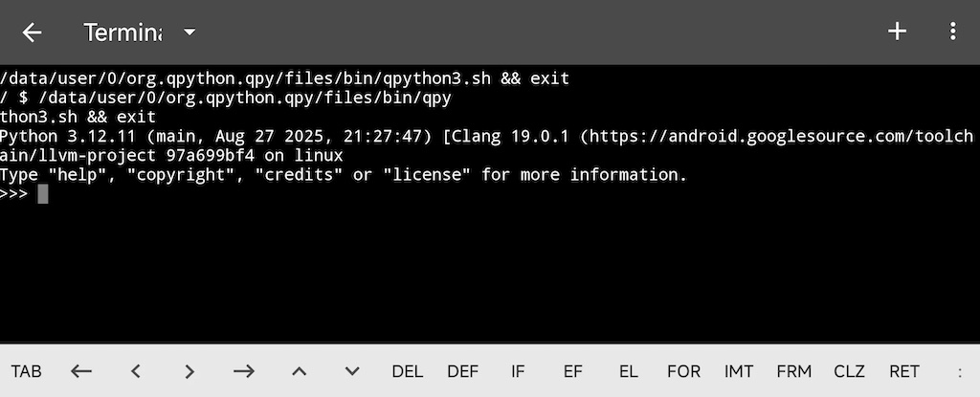This screenshot has height=397, width=980.
Task: Tap the left chevron cursor key
Action: tap(136, 371)
